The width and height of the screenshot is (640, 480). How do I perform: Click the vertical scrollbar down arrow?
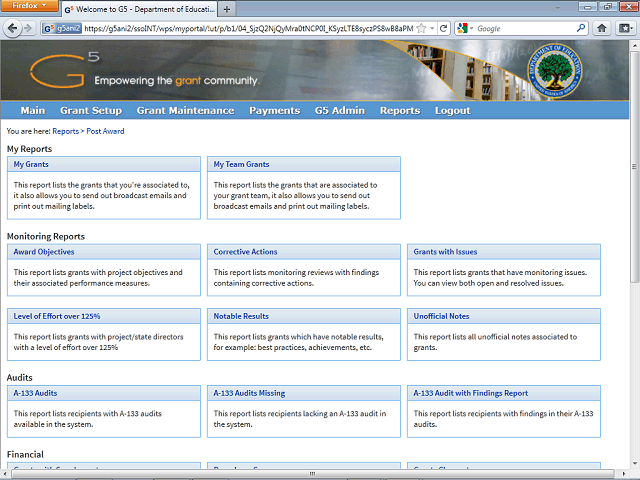[634, 474]
